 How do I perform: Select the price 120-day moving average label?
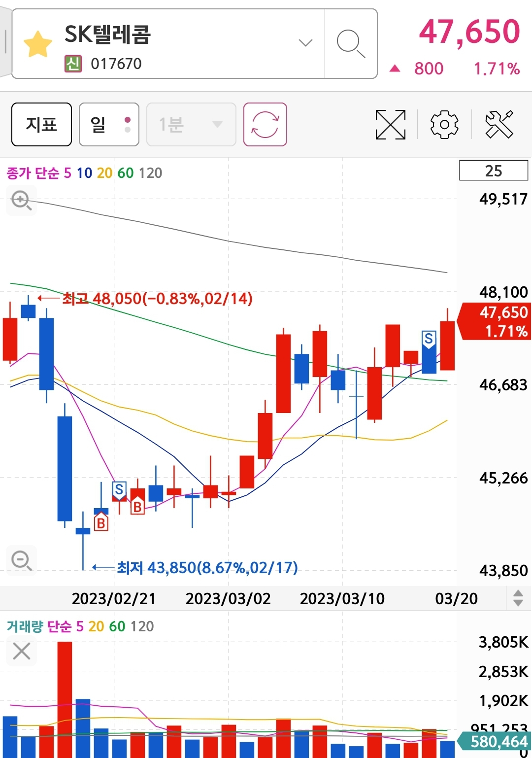pos(150,173)
